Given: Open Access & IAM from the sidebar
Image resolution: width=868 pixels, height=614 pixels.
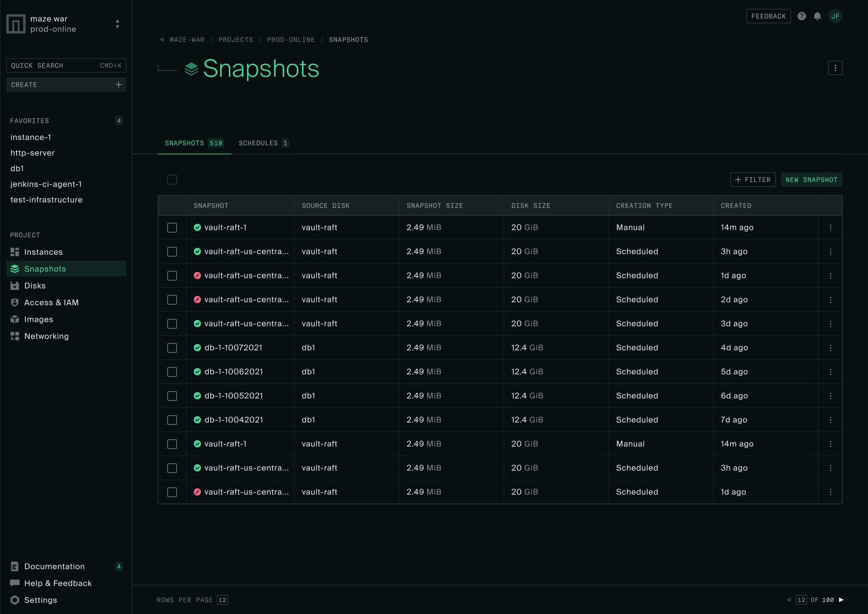Looking at the screenshot, I should pyautogui.click(x=51, y=302).
